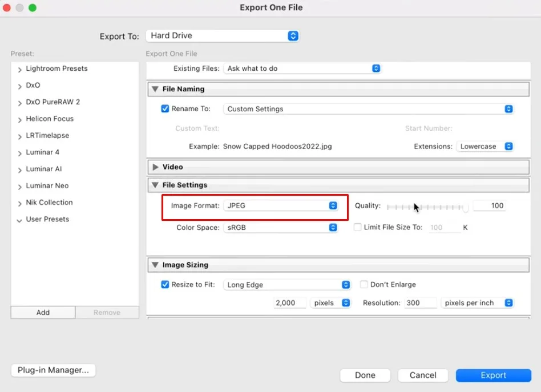This screenshot has height=392, width=541.
Task: Open the Rename To Custom Settings dropdown
Action: click(x=369, y=109)
